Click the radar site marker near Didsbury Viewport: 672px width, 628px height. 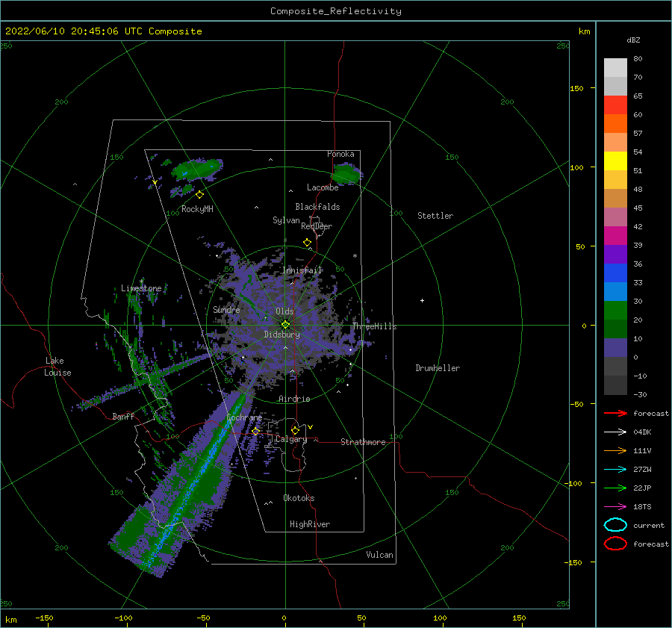point(285,325)
